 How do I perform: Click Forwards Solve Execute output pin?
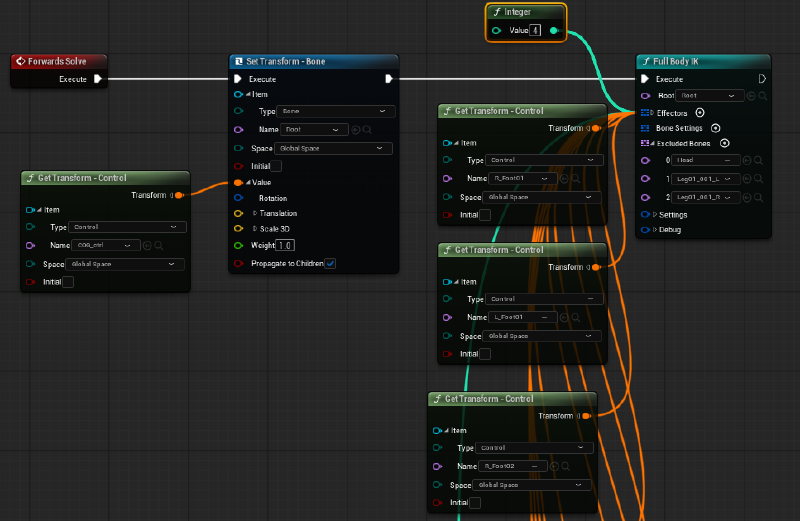click(98, 79)
